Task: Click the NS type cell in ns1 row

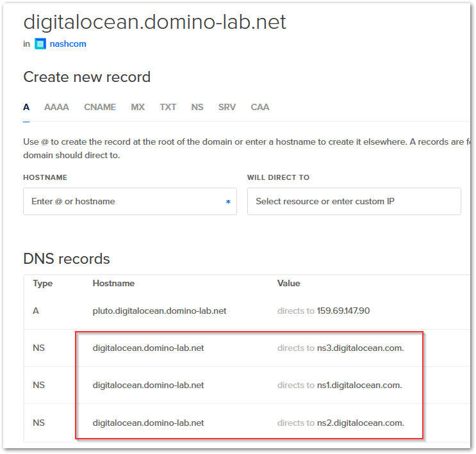Action: [x=39, y=385]
